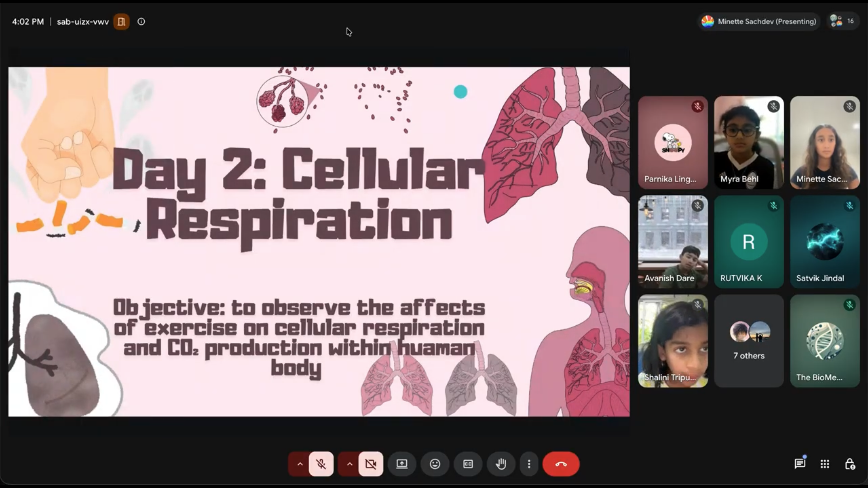The width and height of the screenshot is (868, 488).
Task: Open the activities grid icon
Action: 825,464
